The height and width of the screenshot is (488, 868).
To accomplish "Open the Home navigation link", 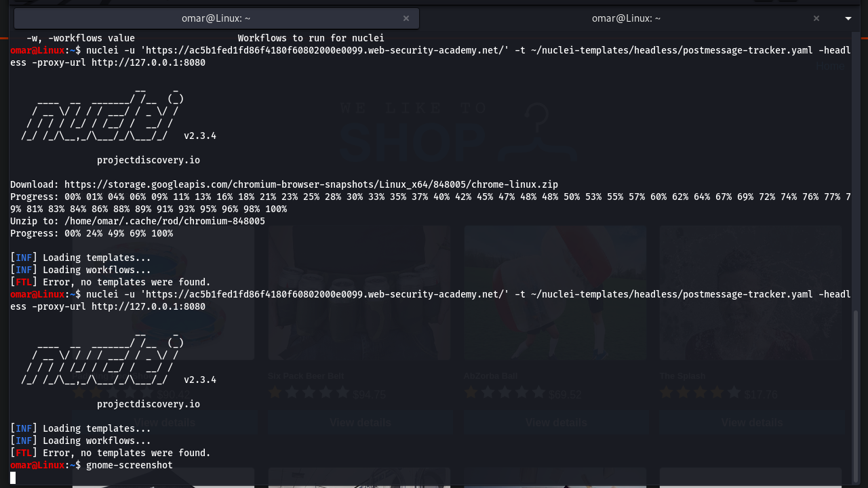I will 830,66.
